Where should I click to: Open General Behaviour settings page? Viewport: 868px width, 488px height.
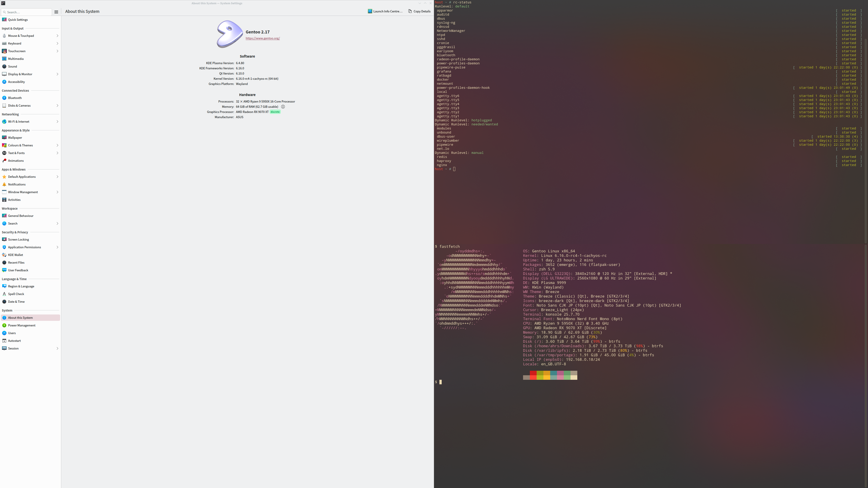30,216
